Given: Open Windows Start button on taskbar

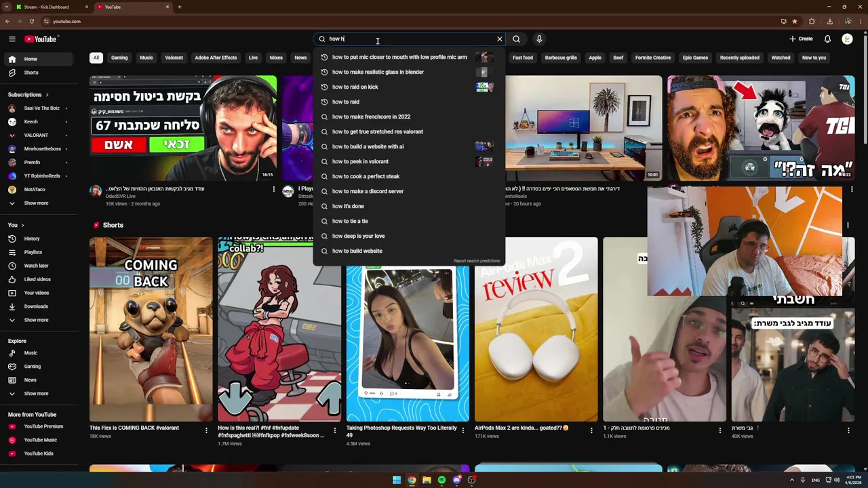Looking at the screenshot, I should coord(397,480).
